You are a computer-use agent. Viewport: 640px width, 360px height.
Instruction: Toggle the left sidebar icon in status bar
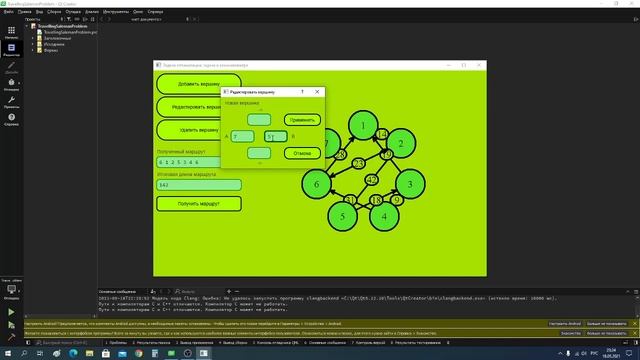click(x=28, y=343)
